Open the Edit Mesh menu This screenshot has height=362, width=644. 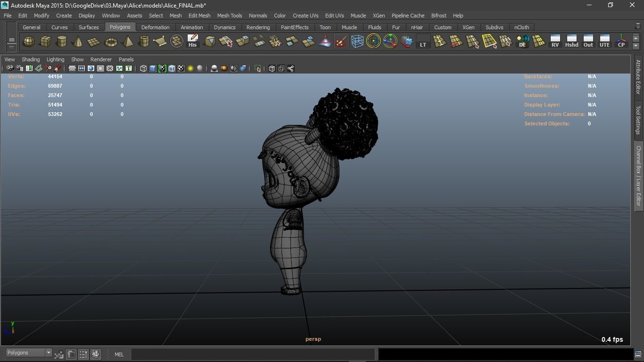pos(199,16)
